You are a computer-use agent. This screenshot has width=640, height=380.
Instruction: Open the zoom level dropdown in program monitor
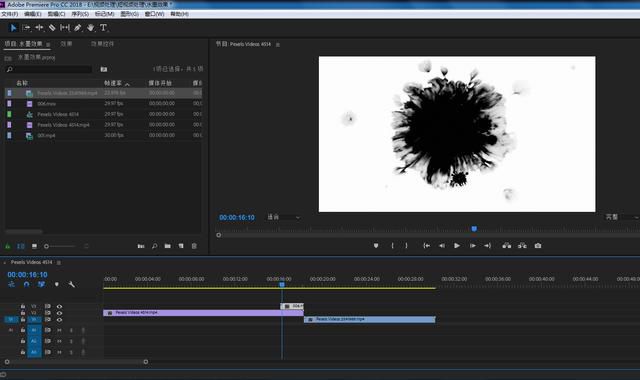click(x=284, y=217)
